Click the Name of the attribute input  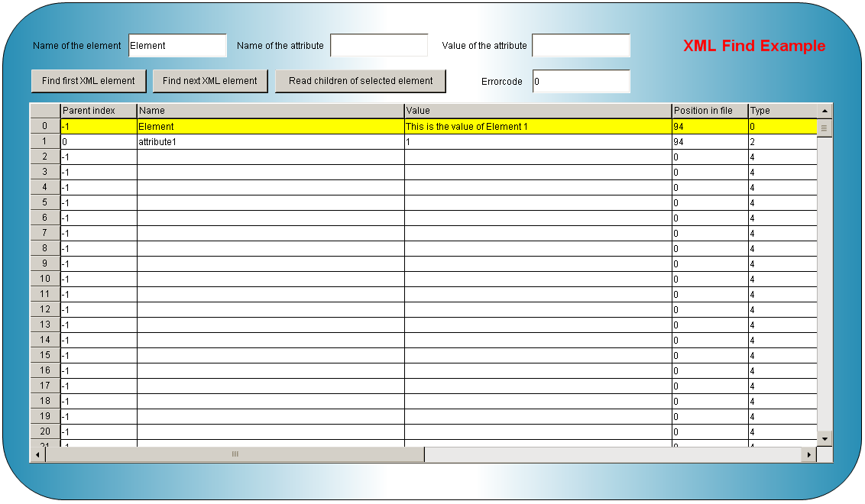(379, 46)
